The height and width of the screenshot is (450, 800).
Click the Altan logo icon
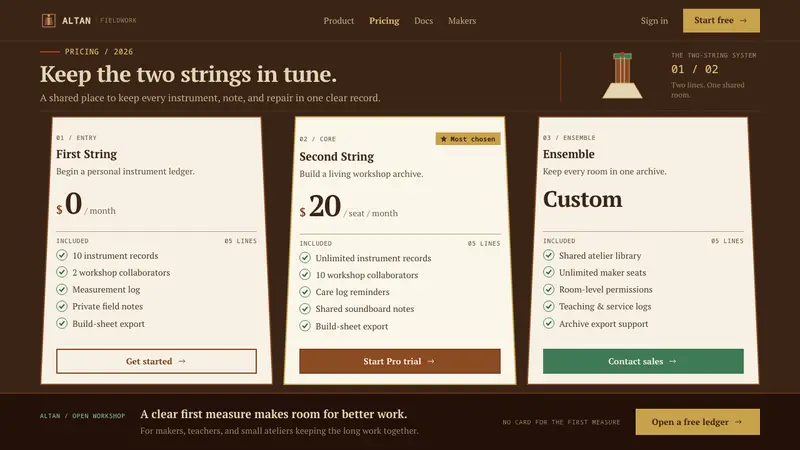click(48, 20)
